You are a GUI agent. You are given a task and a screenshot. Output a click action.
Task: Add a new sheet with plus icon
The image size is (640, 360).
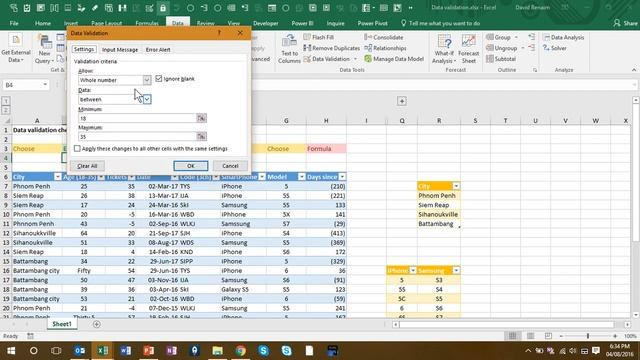pyautogui.click(x=97, y=324)
